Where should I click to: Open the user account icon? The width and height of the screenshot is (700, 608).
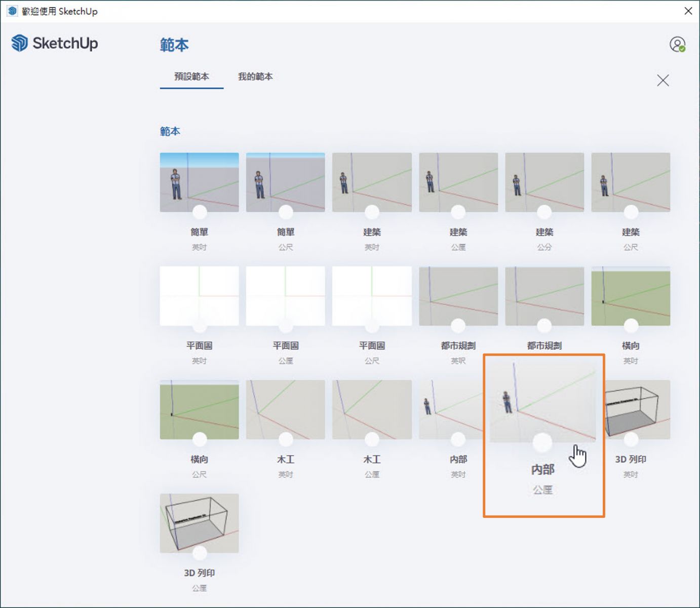(677, 45)
